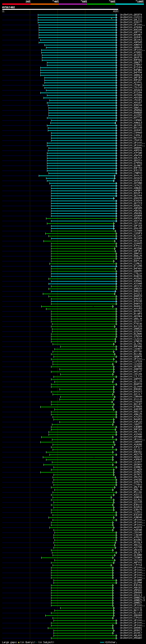Select UniRef100_B7RNS5 hit label
Viewport: 146px width, 644px height.
(131, 407)
